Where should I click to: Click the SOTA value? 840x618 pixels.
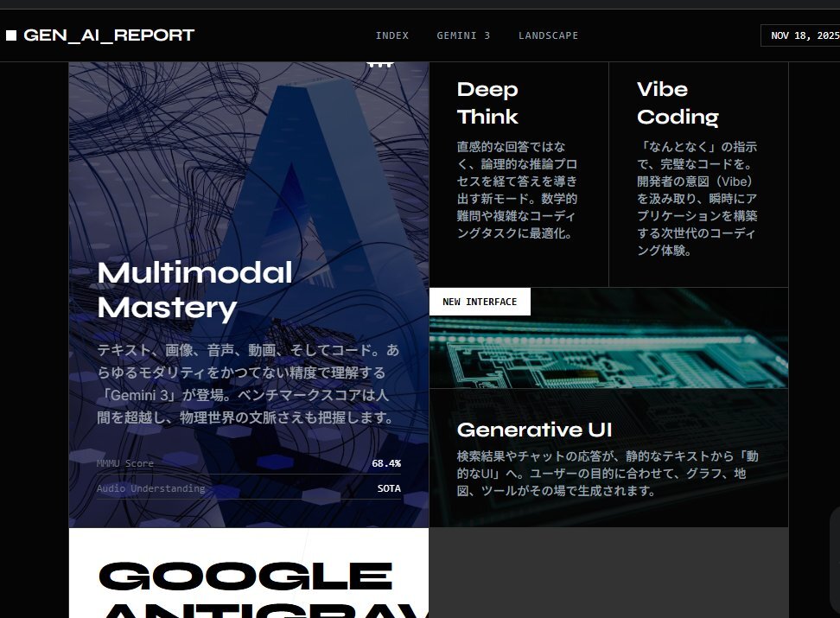389,488
